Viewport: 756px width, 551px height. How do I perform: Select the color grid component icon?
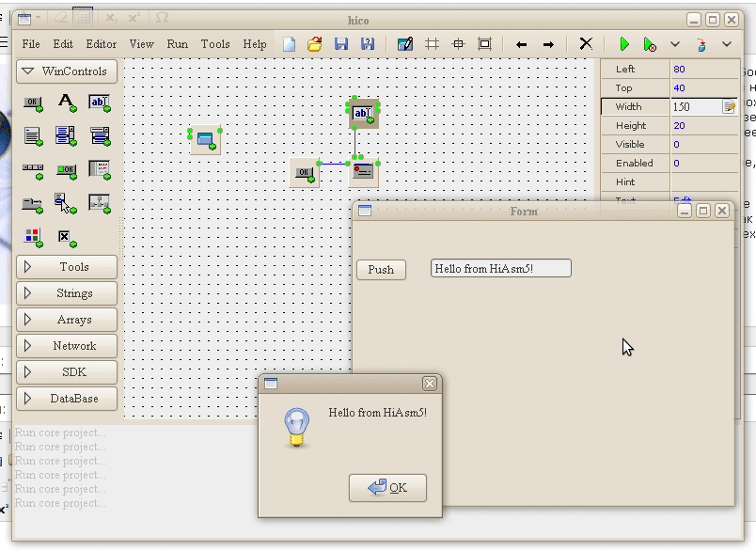click(x=33, y=237)
